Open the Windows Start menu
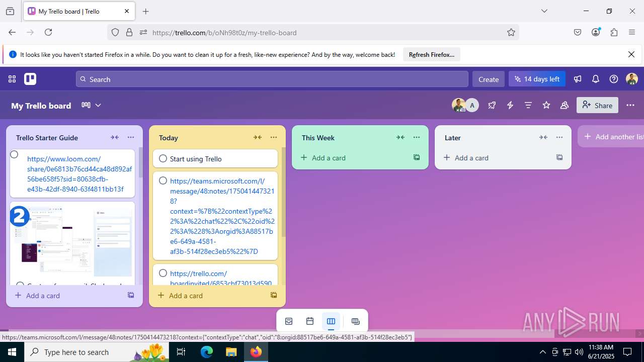644x362 pixels. 12,352
